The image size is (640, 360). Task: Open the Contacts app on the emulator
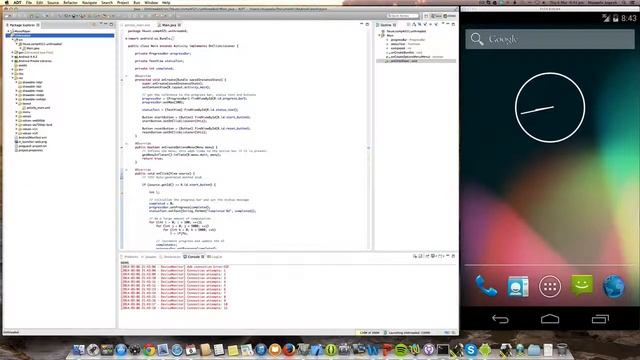coord(518,286)
